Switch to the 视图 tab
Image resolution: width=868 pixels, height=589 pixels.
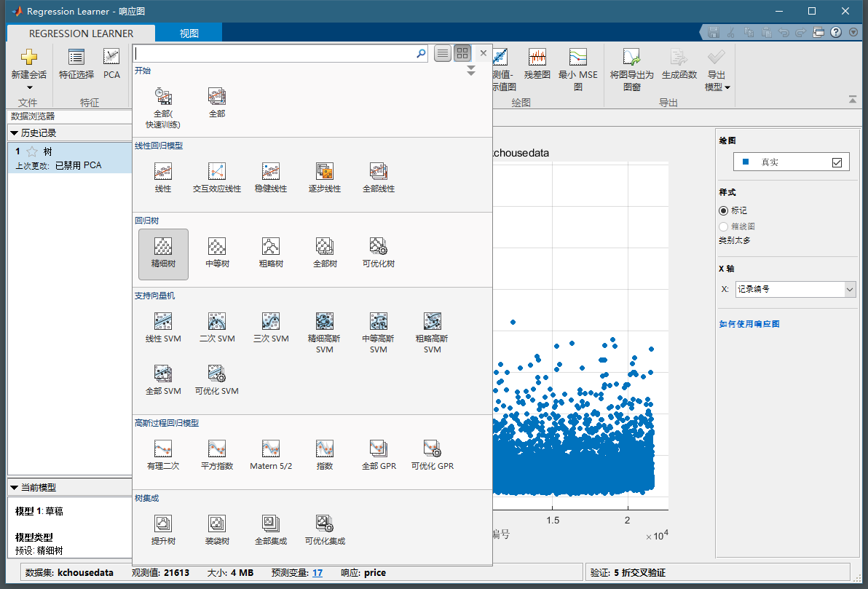click(189, 33)
